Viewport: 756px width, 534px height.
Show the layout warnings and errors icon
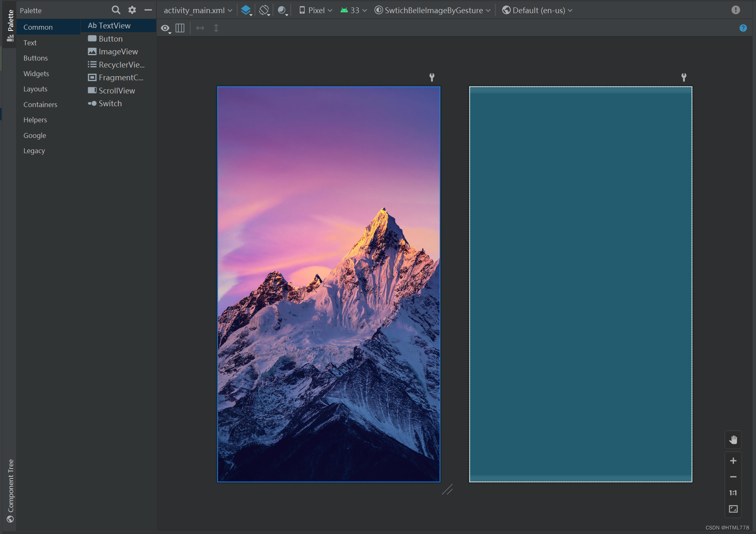(736, 10)
